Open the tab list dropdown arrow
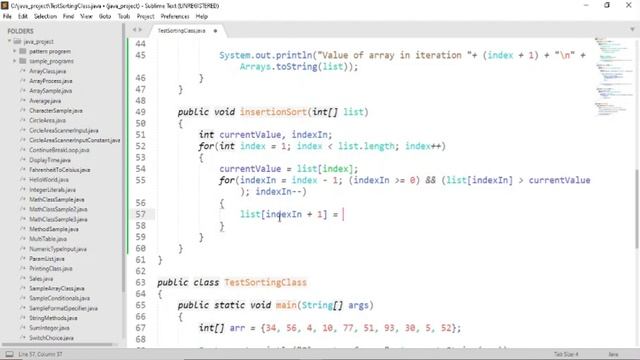640x360 pixels. pos(632,30)
